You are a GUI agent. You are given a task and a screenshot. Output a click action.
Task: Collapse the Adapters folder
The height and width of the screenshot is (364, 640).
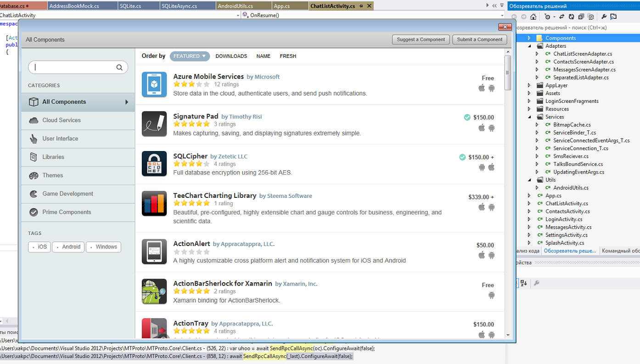529,46
